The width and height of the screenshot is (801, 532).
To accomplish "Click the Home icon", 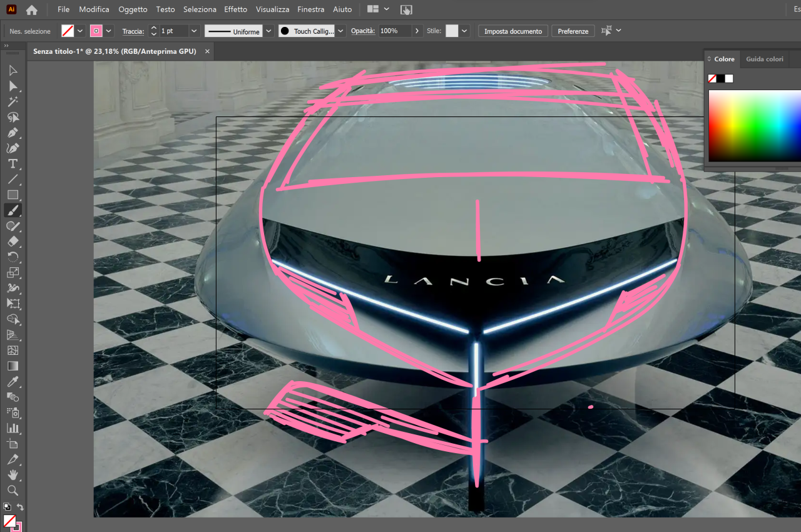I will pyautogui.click(x=32, y=9).
